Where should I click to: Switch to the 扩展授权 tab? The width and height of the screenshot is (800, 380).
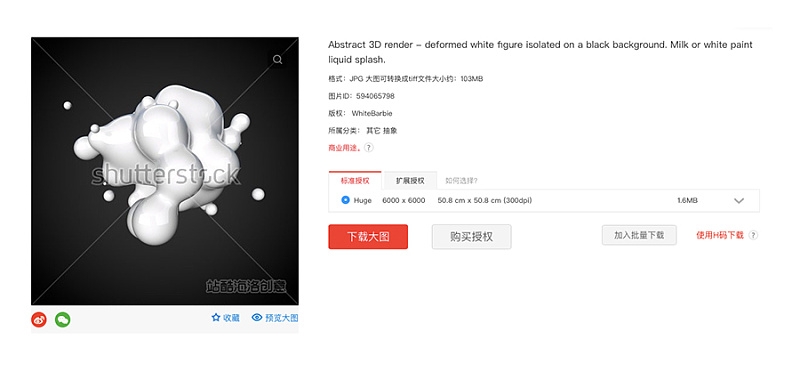point(410,181)
